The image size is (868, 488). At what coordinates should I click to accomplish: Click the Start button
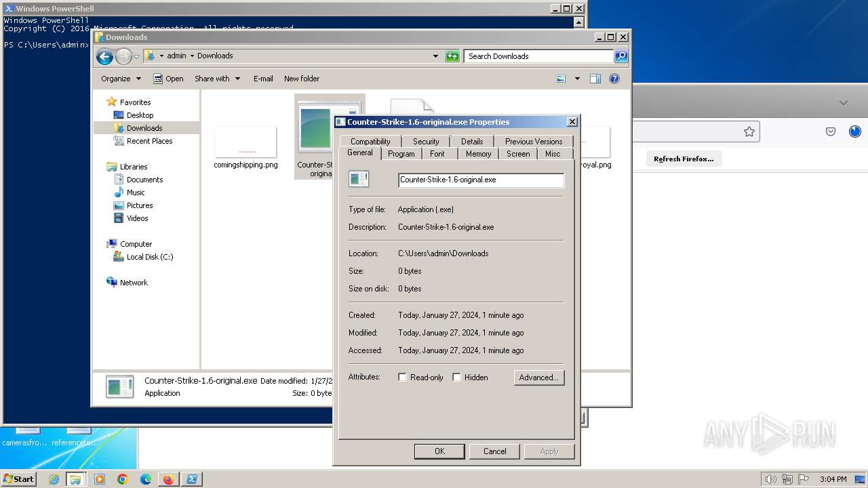click(x=19, y=479)
